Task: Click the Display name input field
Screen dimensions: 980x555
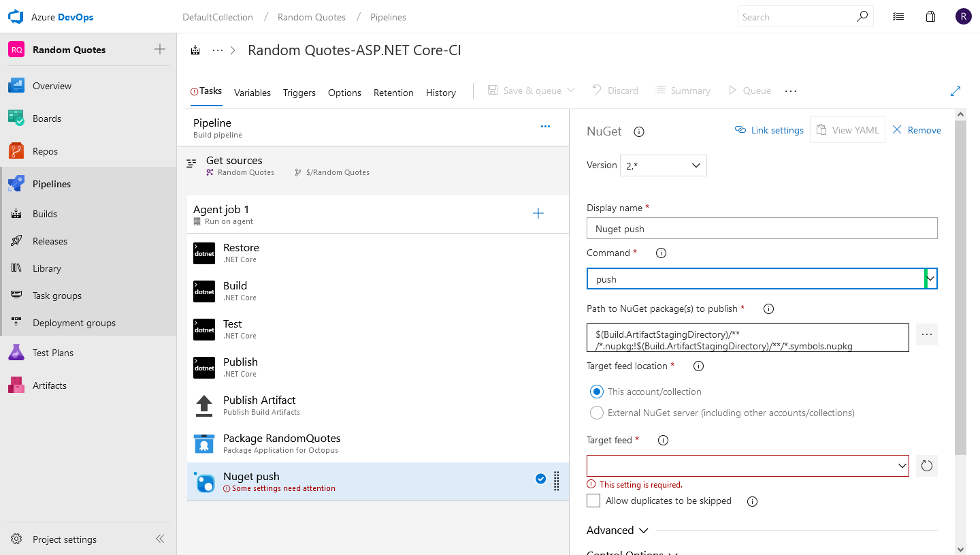Action: [x=762, y=228]
